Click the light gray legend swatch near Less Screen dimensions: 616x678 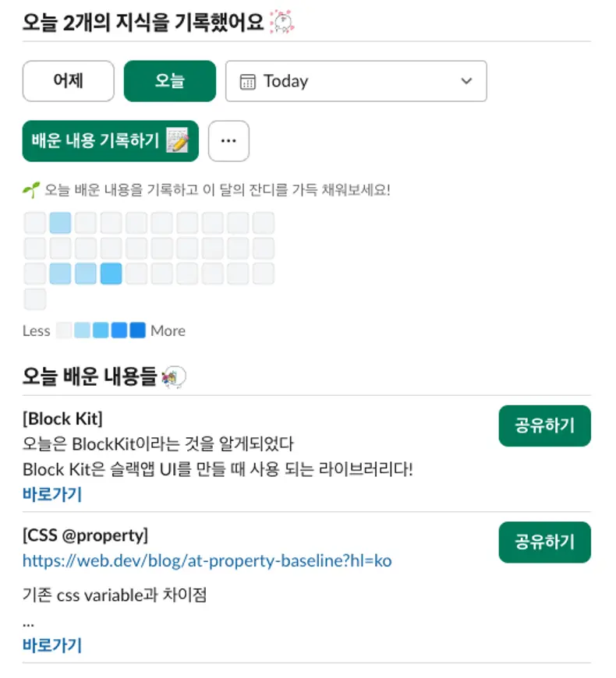[65, 330]
